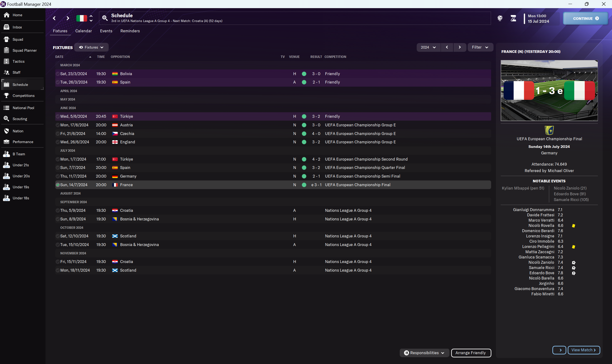Open the world globe icon
612x364 pixels.
tap(500, 18)
